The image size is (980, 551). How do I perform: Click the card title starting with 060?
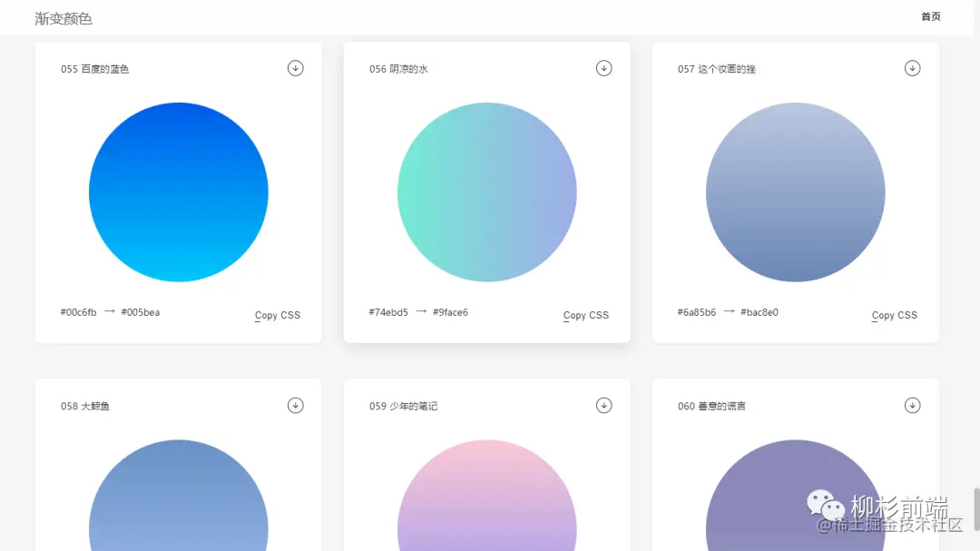pos(712,406)
